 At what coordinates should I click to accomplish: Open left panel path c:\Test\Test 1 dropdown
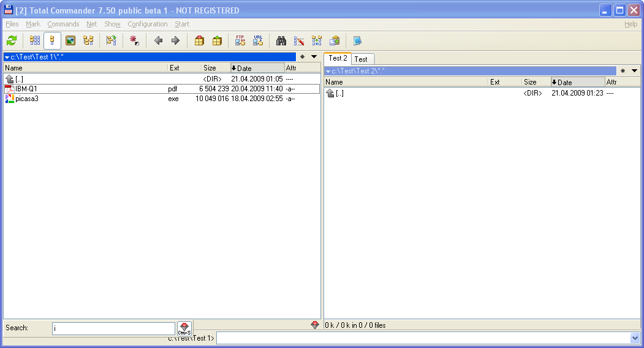(150, 57)
